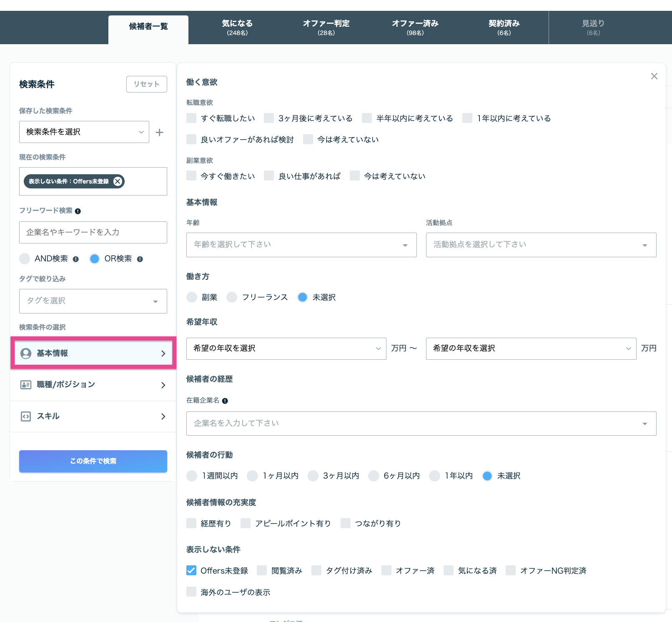672x622 pixels.
Task: Select OR検索 radio button
Action: point(95,259)
